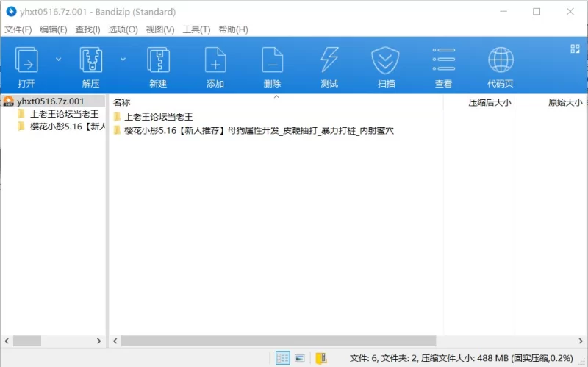Sort by the 名称 column header

121,102
